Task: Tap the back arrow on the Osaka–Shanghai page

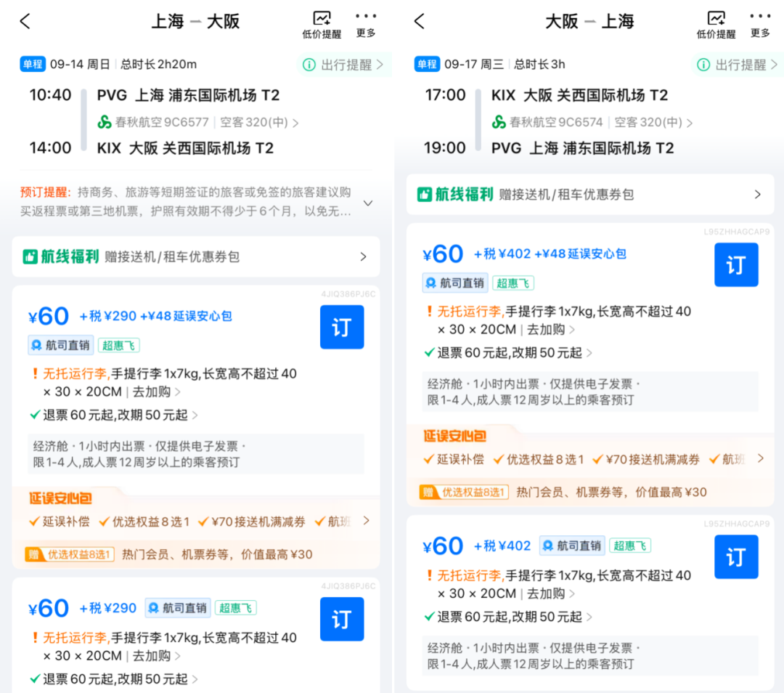Action: coord(420,22)
